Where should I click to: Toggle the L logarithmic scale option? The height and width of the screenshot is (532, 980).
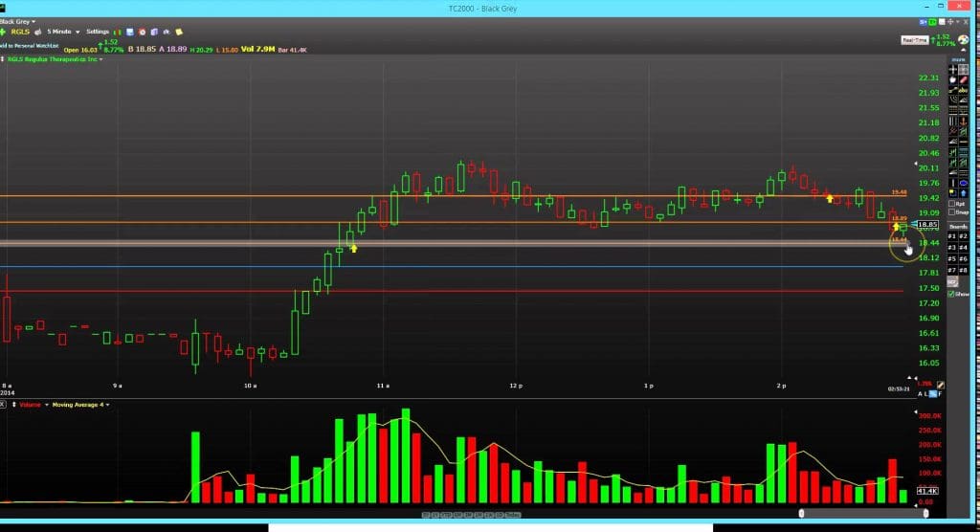coord(925,394)
